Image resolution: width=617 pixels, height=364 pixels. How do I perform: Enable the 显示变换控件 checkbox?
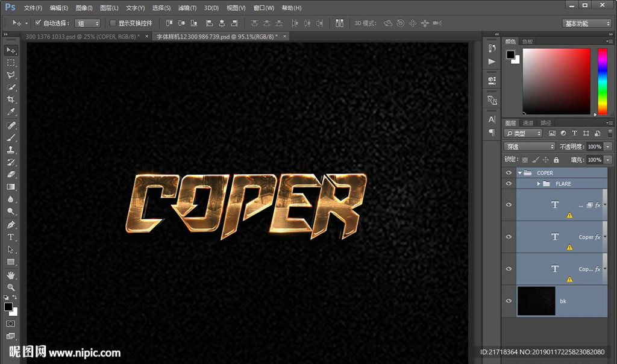[x=113, y=24]
